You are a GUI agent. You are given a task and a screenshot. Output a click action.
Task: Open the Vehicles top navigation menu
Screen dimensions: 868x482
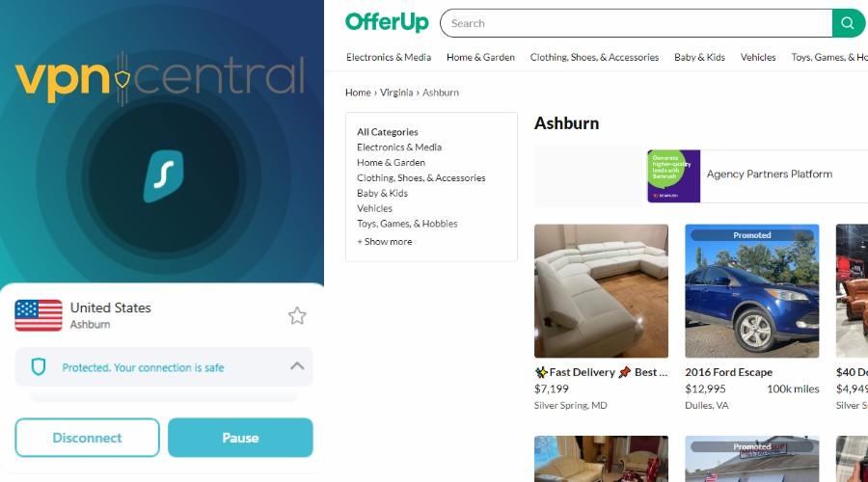[x=758, y=57]
